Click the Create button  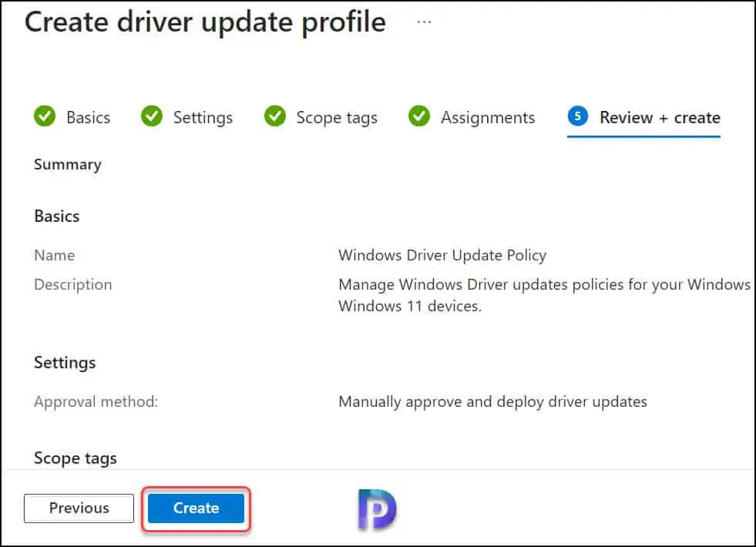coord(196,508)
